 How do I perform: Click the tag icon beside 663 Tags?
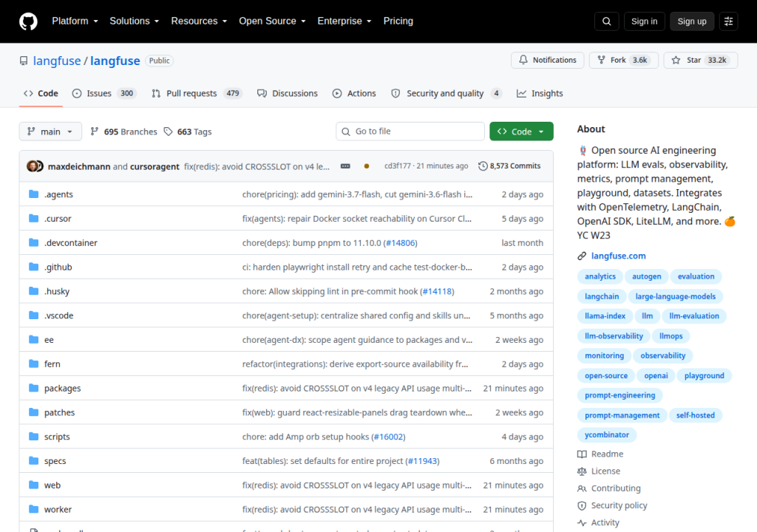click(x=168, y=132)
